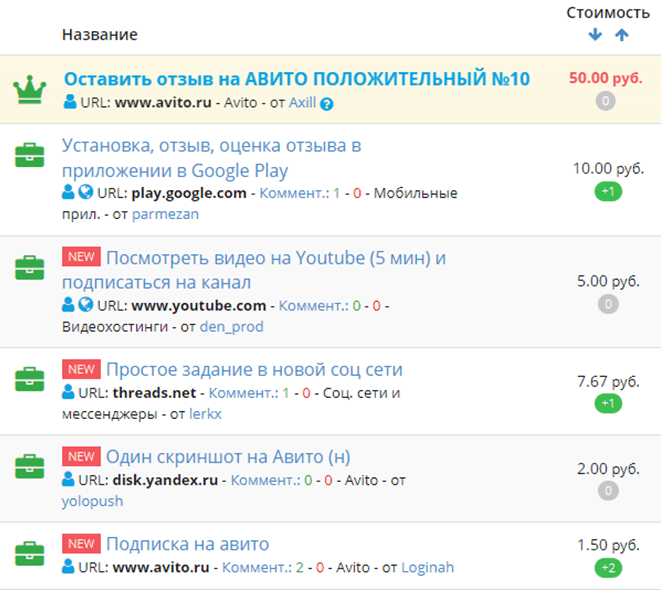Click URL text www.youtube.com
This screenshot has width=661, height=593.
coord(199,306)
